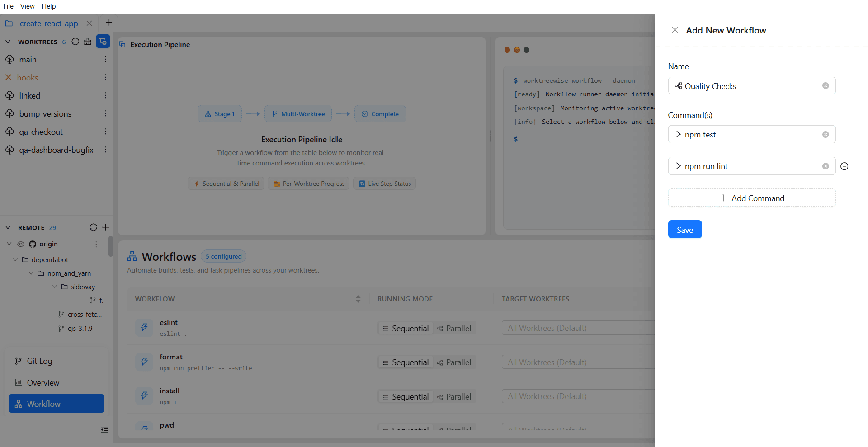Open options menu for linked worktree
Viewport: 868px width, 447px height.
coord(105,95)
